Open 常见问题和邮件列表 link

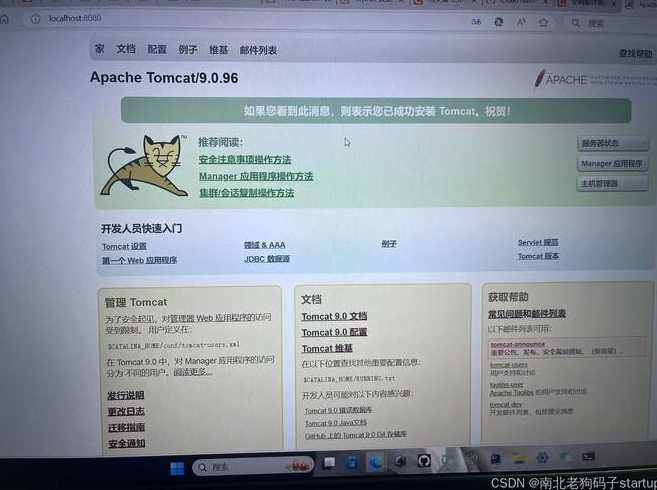[x=527, y=314]
